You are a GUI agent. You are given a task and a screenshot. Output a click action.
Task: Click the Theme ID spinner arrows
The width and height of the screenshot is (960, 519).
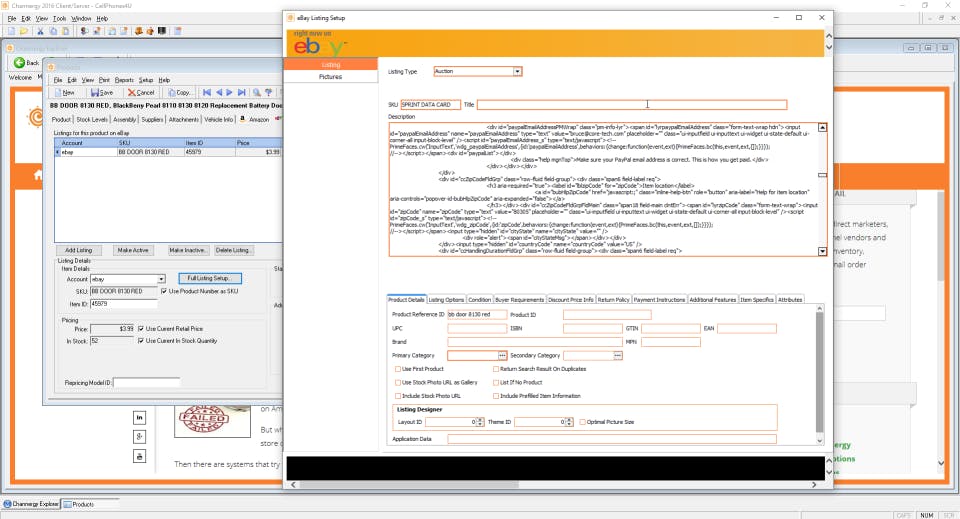(x=569, y=422)
